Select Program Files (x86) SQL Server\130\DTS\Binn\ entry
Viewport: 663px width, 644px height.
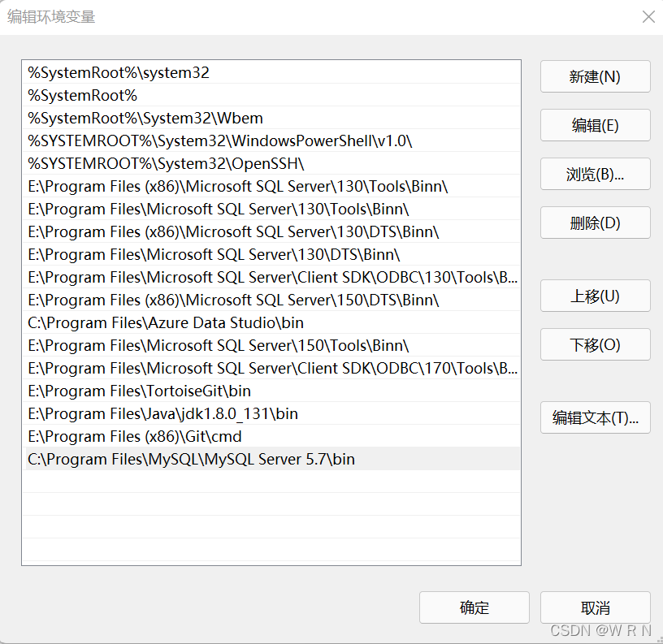pos(271,231)
